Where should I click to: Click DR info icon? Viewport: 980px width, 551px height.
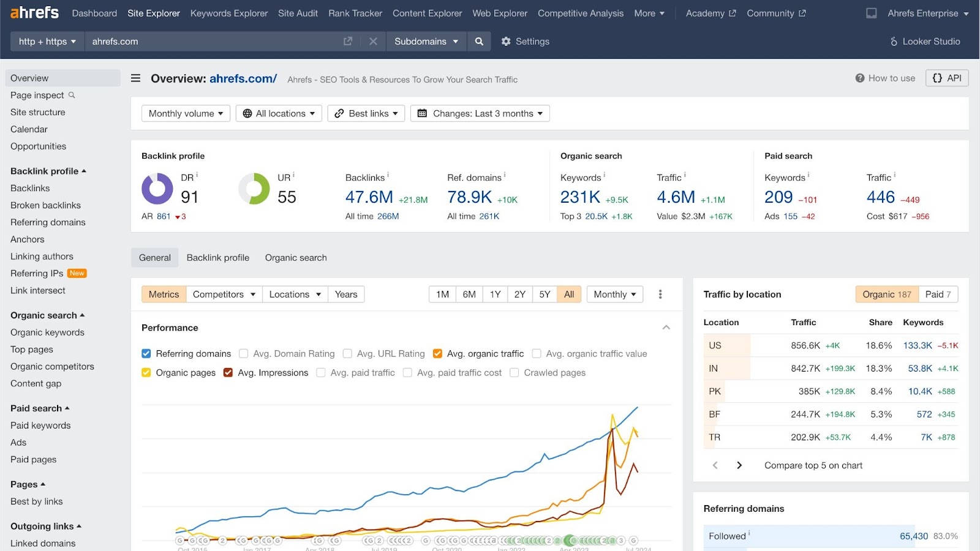coord(197,175)
